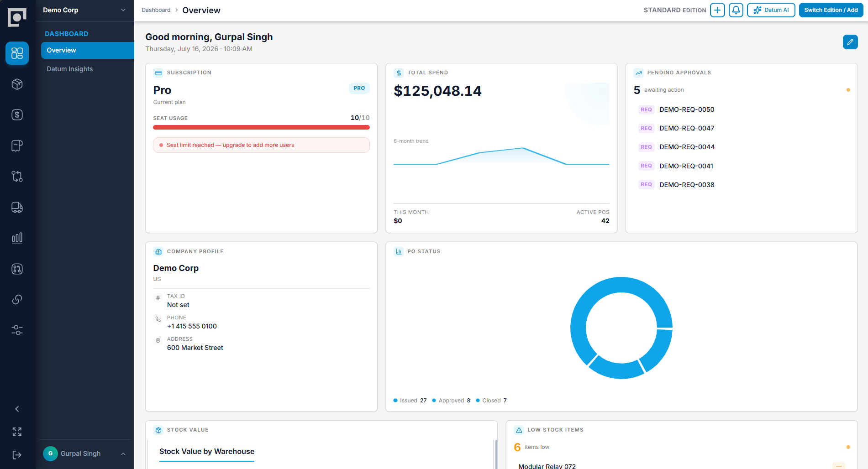Click the G avatar of Gurpal Singh

pos(50,453)
